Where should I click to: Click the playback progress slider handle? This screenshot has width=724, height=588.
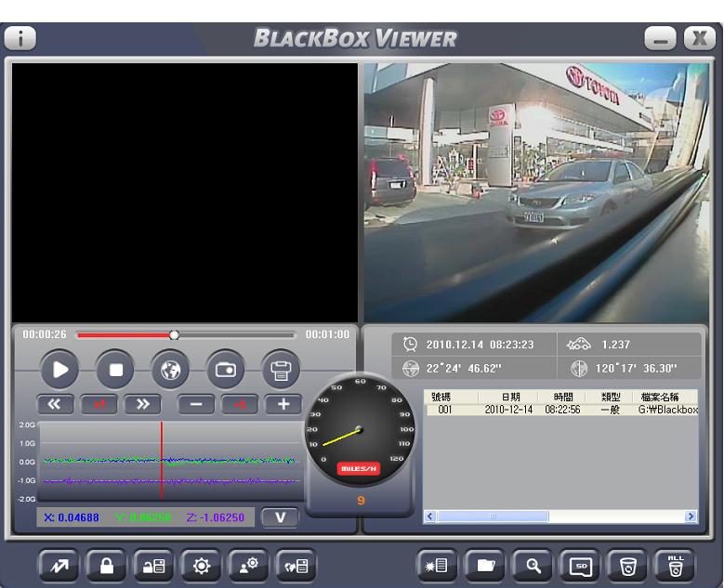174,334
